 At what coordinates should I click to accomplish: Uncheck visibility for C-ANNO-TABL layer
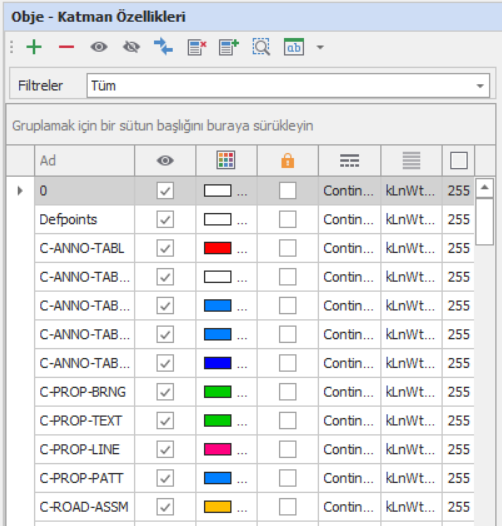(165, 248)
